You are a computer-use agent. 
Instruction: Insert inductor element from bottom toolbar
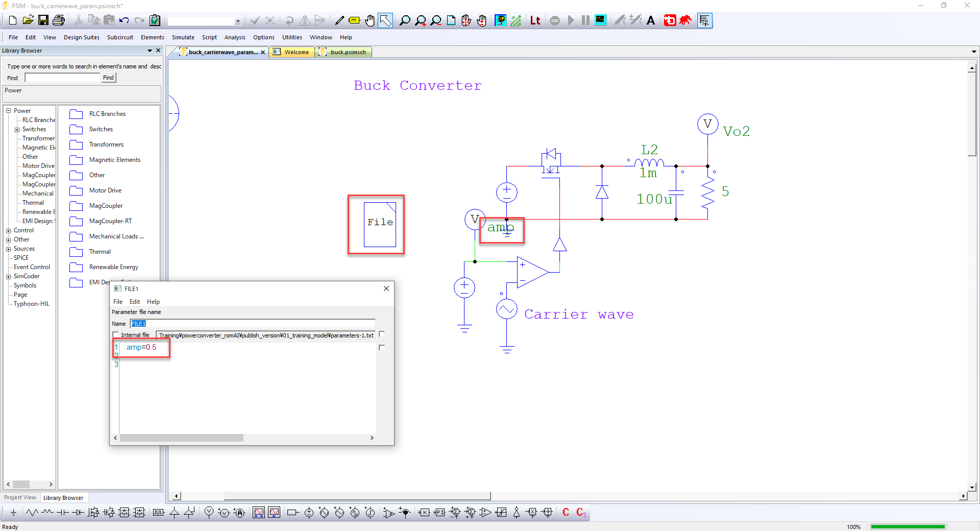click(x=47, y=512)
